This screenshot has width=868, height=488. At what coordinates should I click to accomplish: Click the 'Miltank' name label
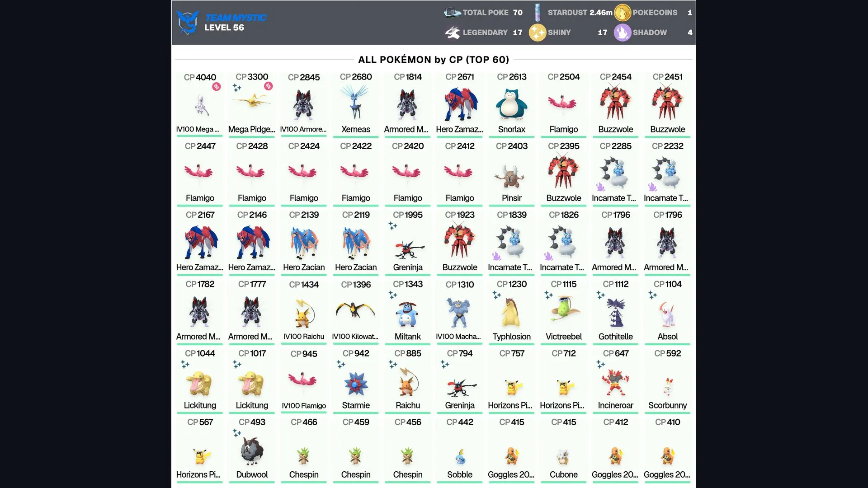pyautogui.click(x=408, y=337)
